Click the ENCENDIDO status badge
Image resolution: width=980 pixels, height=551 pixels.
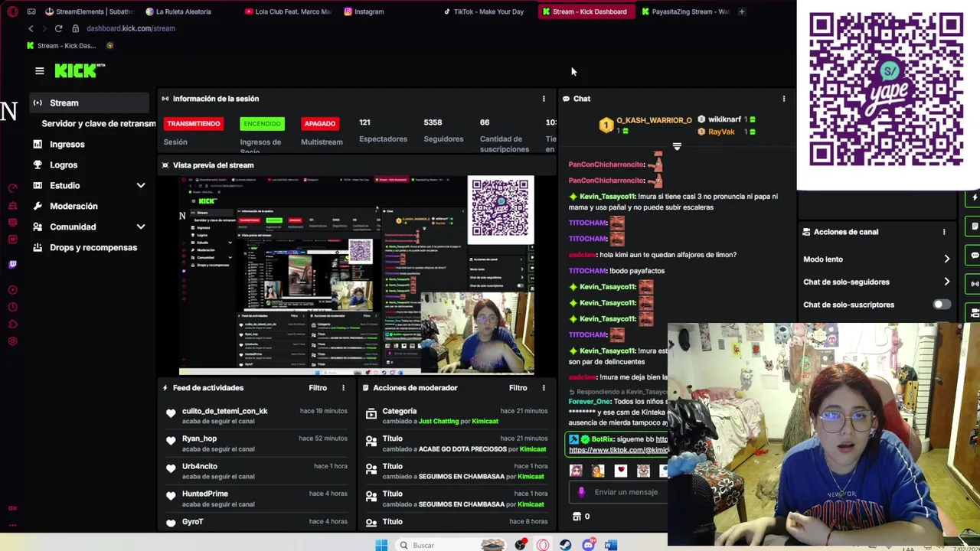[x=262, y=123]
